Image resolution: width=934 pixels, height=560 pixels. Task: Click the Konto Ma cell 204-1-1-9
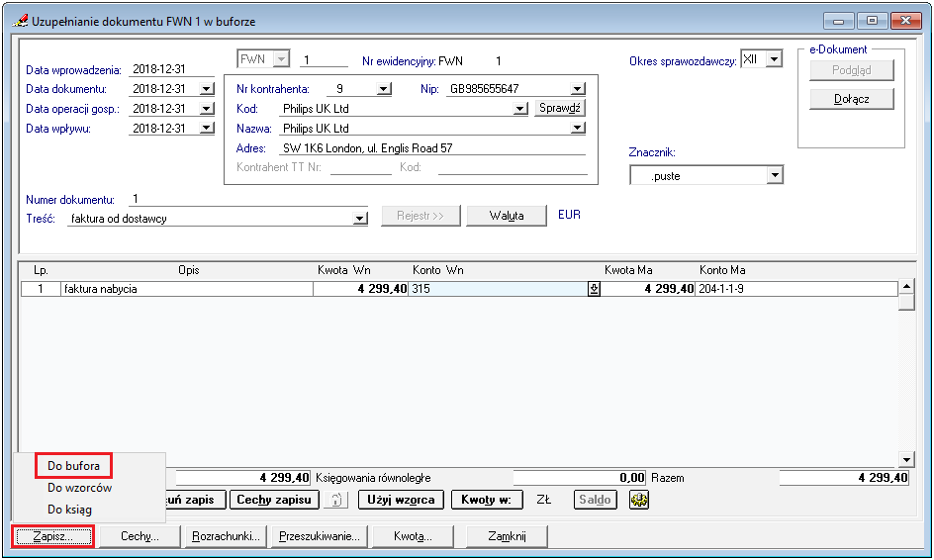(x=796, y=289)
